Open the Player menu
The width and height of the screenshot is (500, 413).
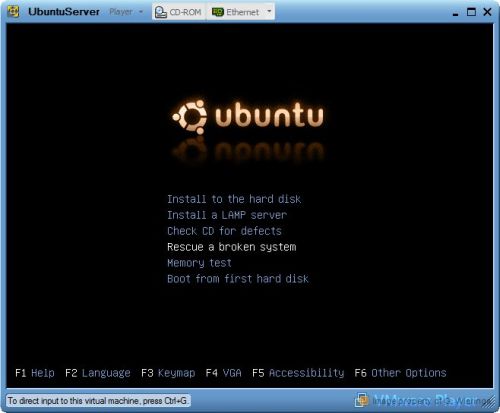[x=121, y=12]
